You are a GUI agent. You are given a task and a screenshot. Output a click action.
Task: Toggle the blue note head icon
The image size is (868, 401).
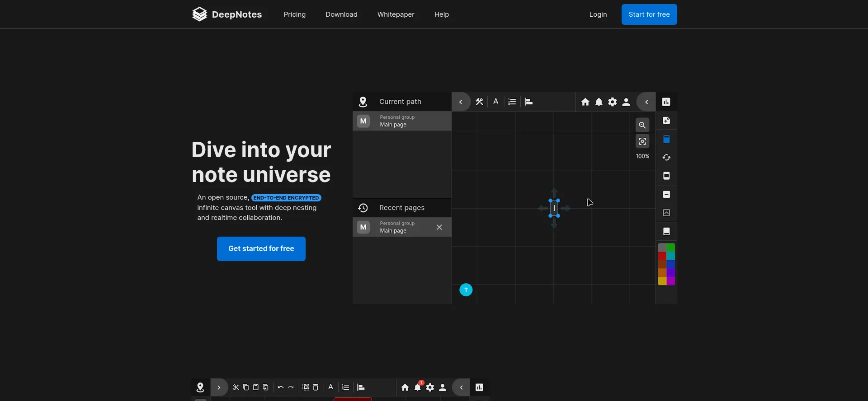click(x=666, y=139)
